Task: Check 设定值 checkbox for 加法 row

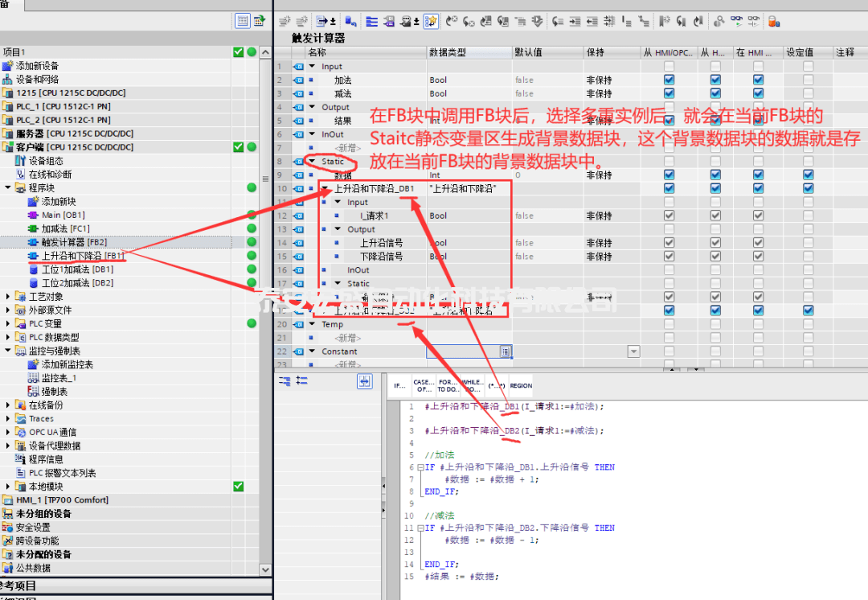Action: point(808,80)
